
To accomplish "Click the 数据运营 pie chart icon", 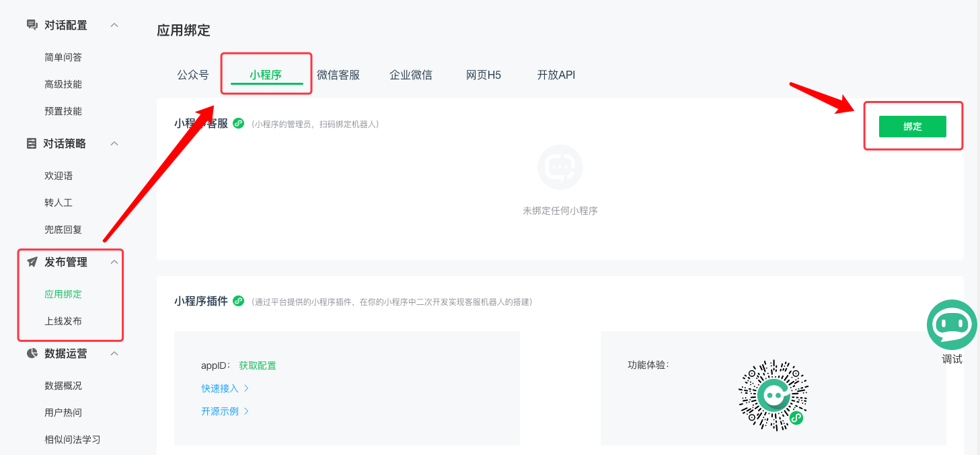I will [x=32, y=353].
